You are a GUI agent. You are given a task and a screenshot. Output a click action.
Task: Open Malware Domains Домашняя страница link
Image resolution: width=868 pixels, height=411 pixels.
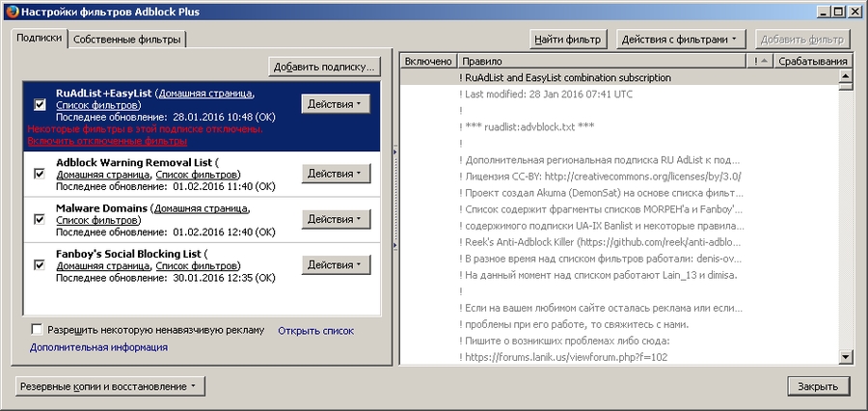click(x=201, y=208)
